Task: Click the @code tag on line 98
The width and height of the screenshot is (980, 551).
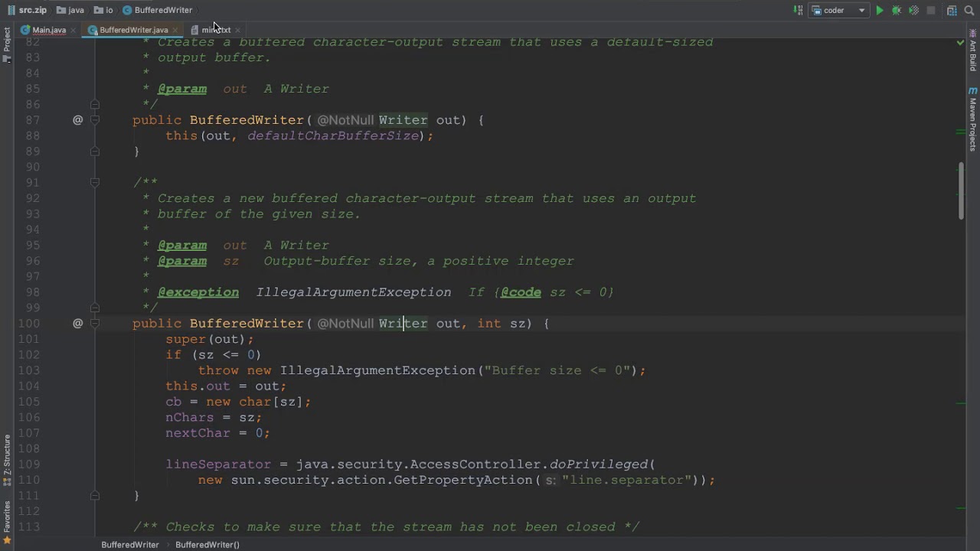Action: point(521,292)
